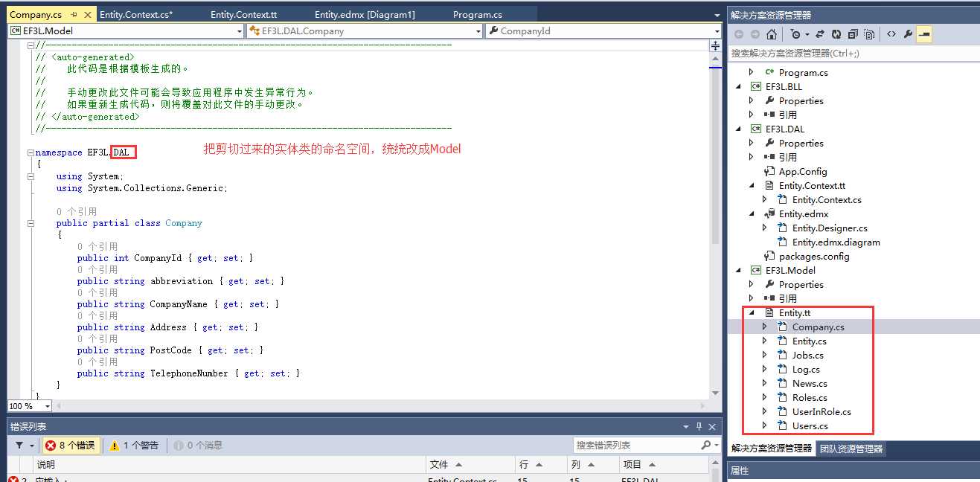This screenshot has height=482, width=980.
Task: Collapse the Entity.Context.tt node
Action: point(752,185)
